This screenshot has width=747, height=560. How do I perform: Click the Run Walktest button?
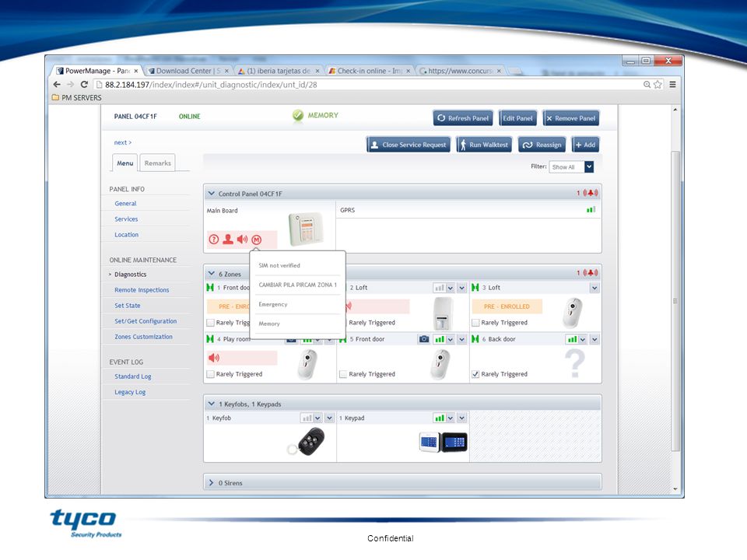tap(484, 145)
